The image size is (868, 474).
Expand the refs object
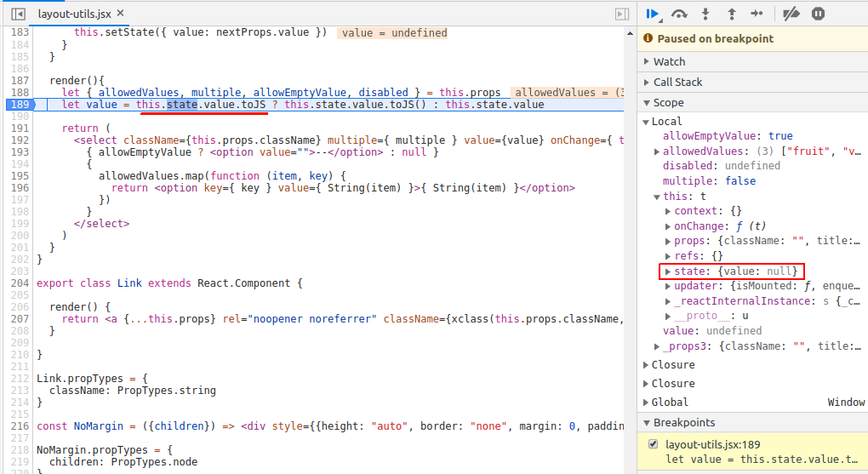(x=668, y=256)
